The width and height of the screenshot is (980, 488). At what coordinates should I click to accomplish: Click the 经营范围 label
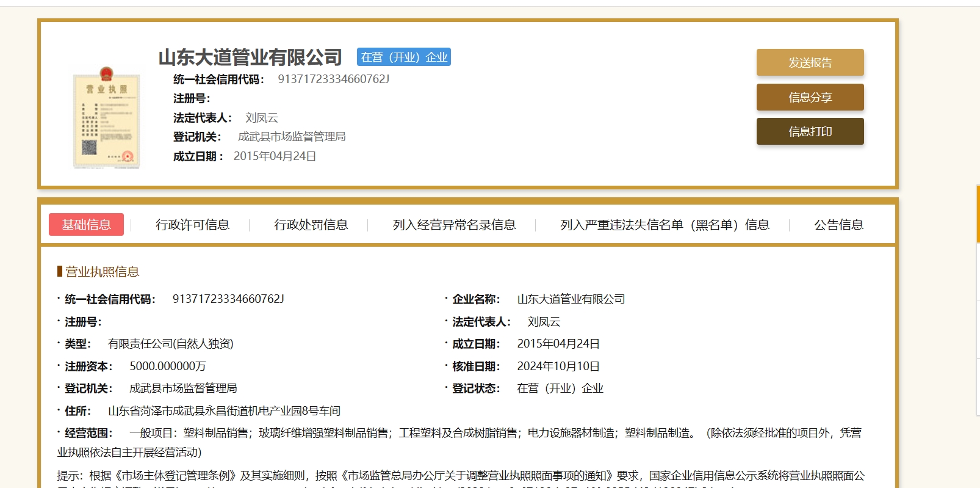coord(88,433)
